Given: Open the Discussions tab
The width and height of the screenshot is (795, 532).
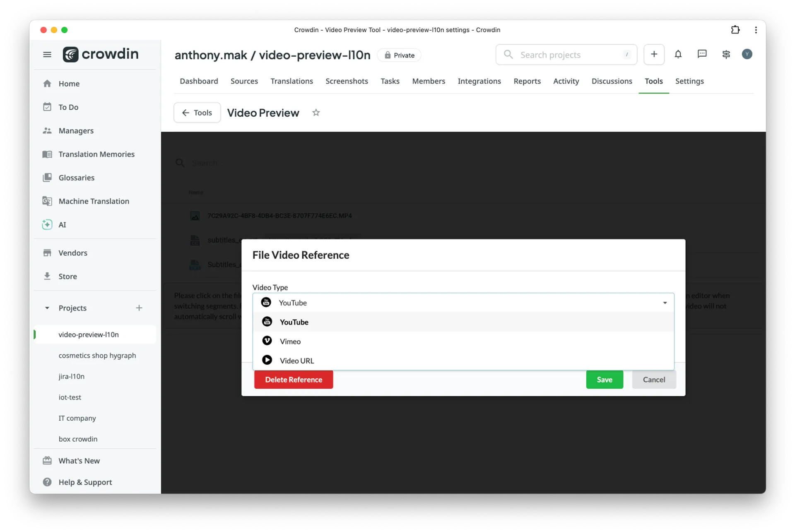Looking at the screenshot, I should [x=612, y=81].
